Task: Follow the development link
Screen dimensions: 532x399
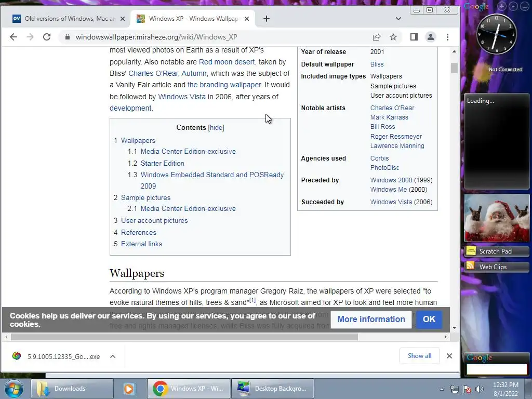Action: [130, 108]
